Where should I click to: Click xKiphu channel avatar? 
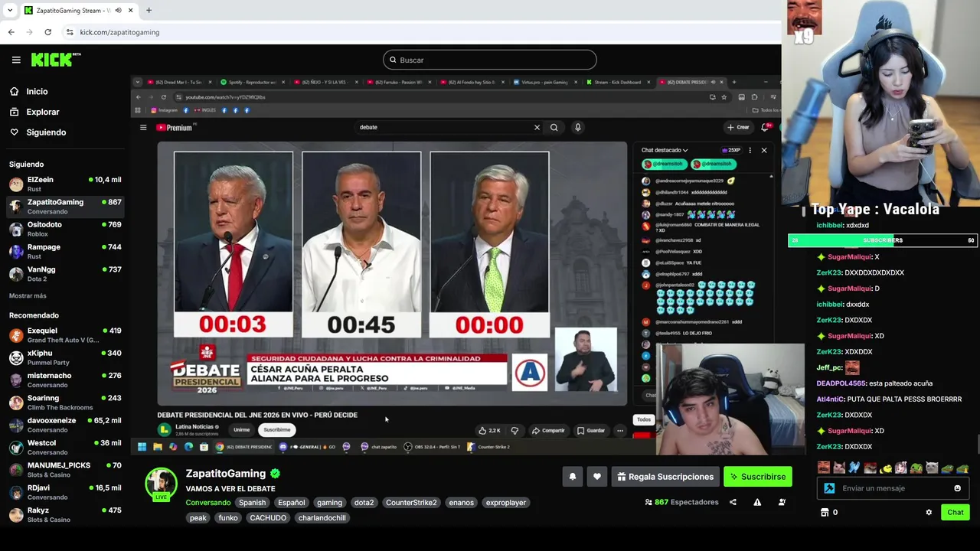tap(16, 357)
